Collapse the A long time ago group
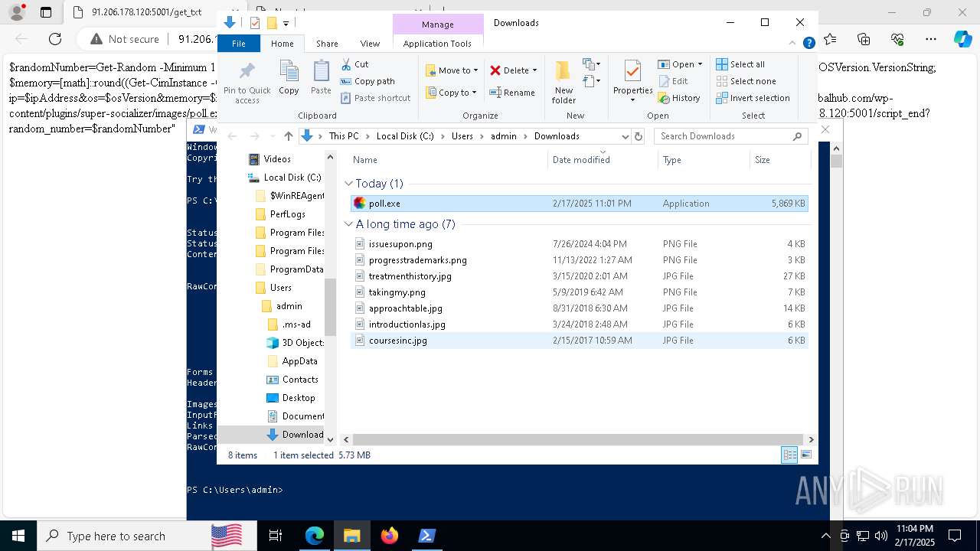The height and width of the screenshot is (551, 980). coord(348,224)
